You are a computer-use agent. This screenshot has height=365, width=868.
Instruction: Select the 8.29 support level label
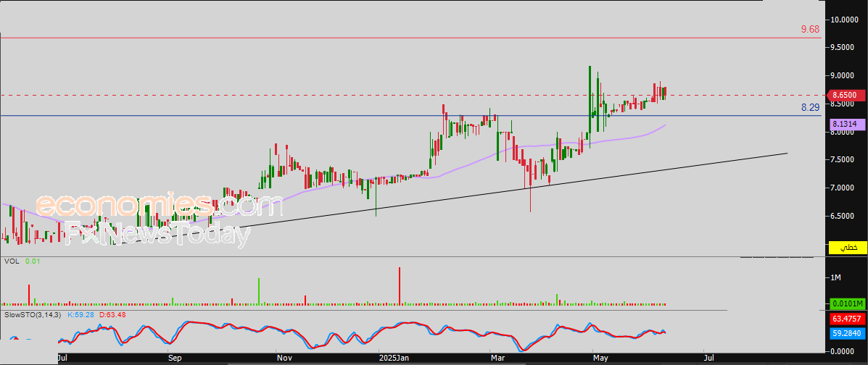(810, 108)
